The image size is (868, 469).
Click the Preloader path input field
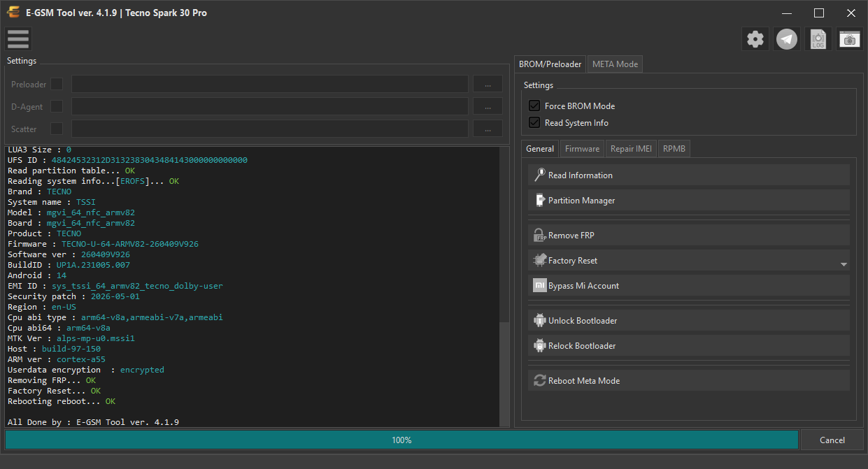[x=269, y=84]
